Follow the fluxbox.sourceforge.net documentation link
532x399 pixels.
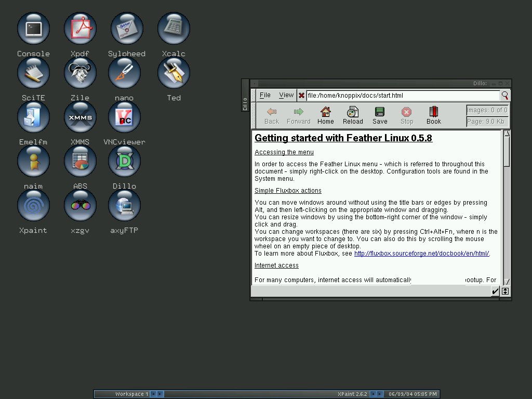coord(421,253)
